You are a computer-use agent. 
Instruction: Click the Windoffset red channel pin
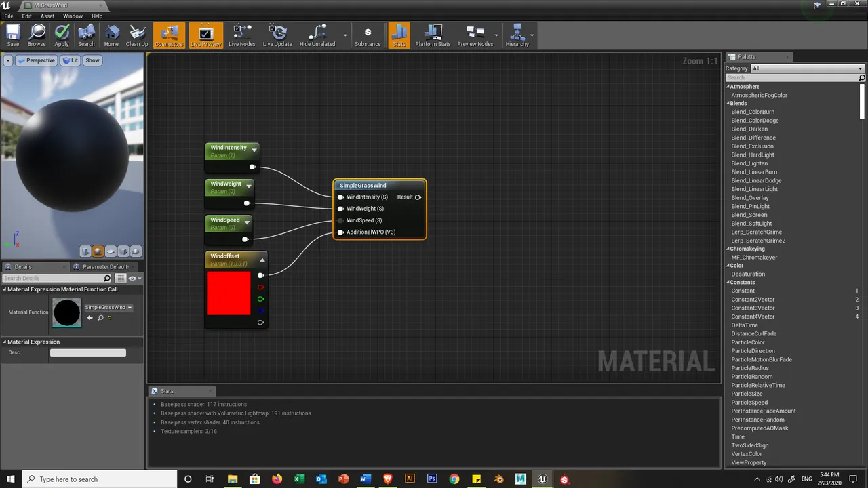260,287
